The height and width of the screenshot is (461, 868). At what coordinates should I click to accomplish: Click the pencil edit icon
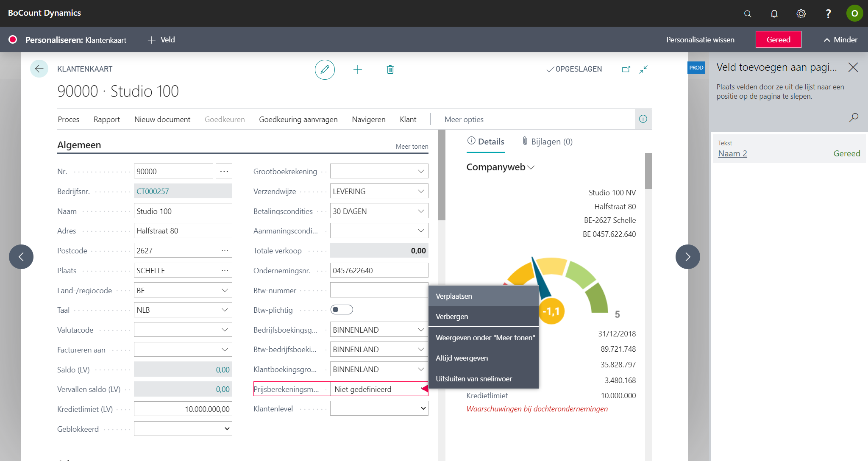point(325,69)
